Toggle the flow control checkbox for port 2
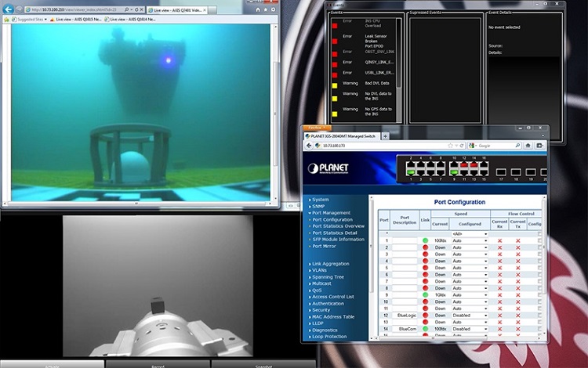 (x=539, y=247)
